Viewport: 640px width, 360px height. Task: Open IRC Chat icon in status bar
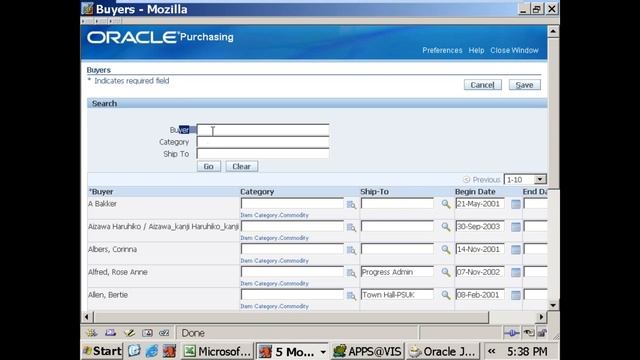[x=164, y=333]
